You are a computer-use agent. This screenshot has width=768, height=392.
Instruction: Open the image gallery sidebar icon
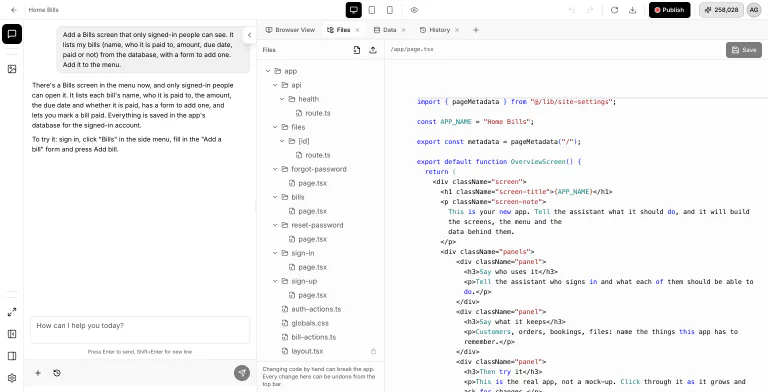(12, 69)
